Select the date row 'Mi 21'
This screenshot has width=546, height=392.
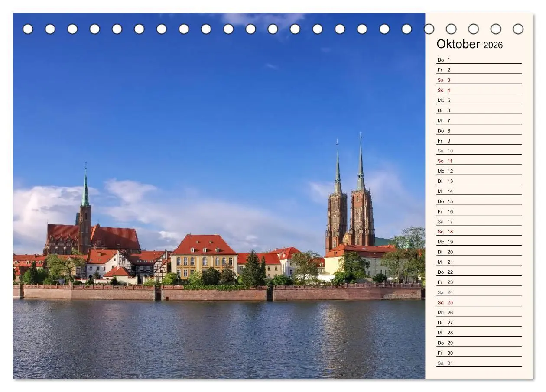tap(479, 262)
